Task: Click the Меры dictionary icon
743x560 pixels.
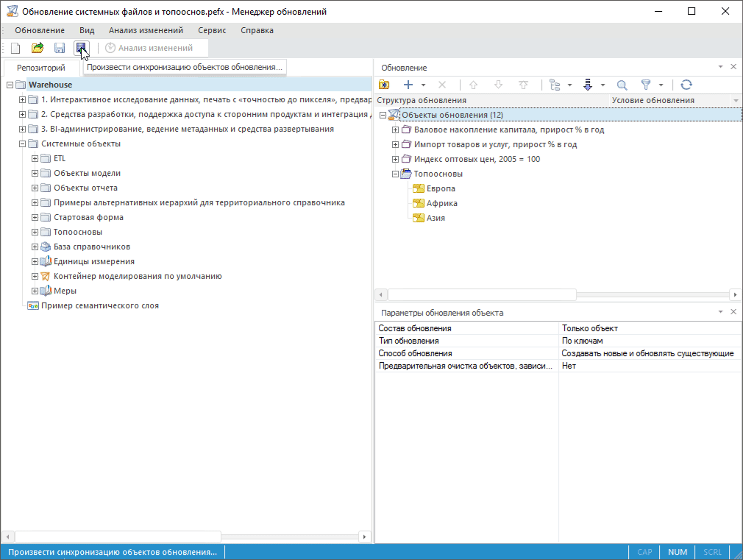Action: pos(46,291)
